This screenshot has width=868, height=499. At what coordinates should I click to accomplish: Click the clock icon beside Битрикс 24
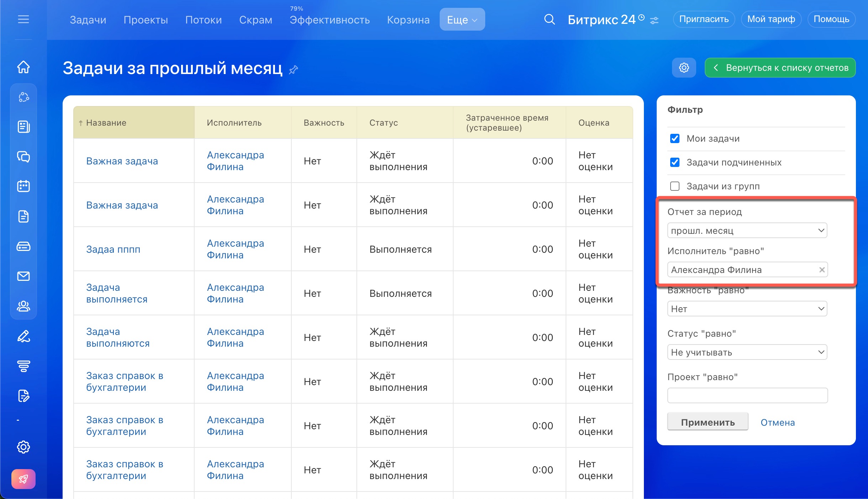[641, 17]
